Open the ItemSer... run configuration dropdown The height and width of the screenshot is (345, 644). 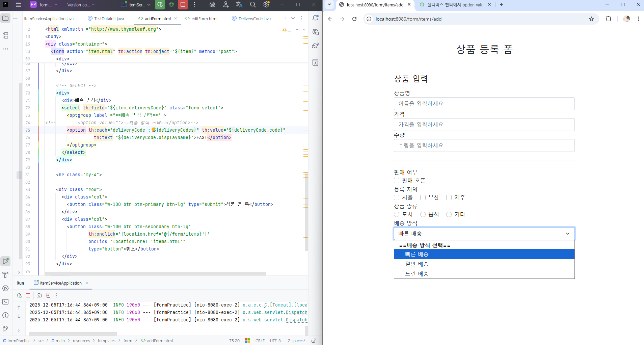click(136, 5)
